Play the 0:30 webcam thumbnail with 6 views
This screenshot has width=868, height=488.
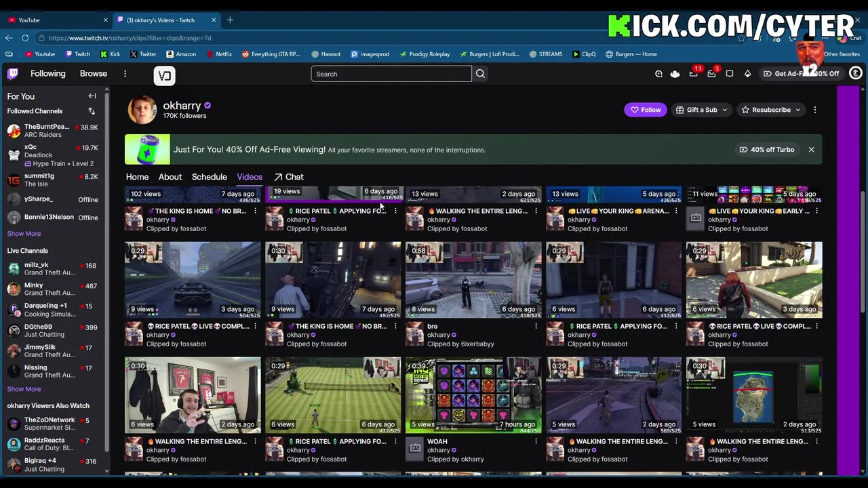point(193,395)
